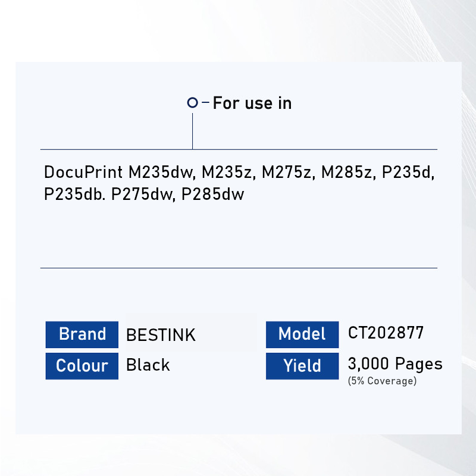Select the DocuPrint M235dw model text
Screen dimensions: 476x476
pyautogui.click(x=119, y=173)
